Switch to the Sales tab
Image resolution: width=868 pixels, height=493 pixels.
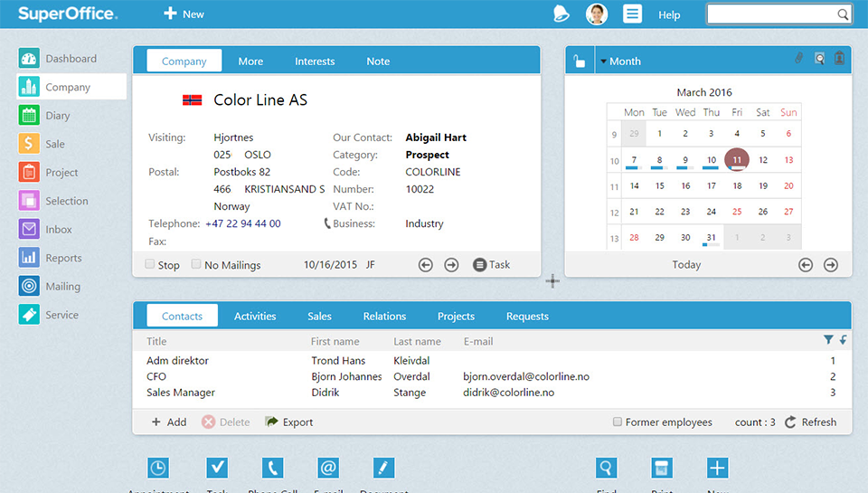319,317
